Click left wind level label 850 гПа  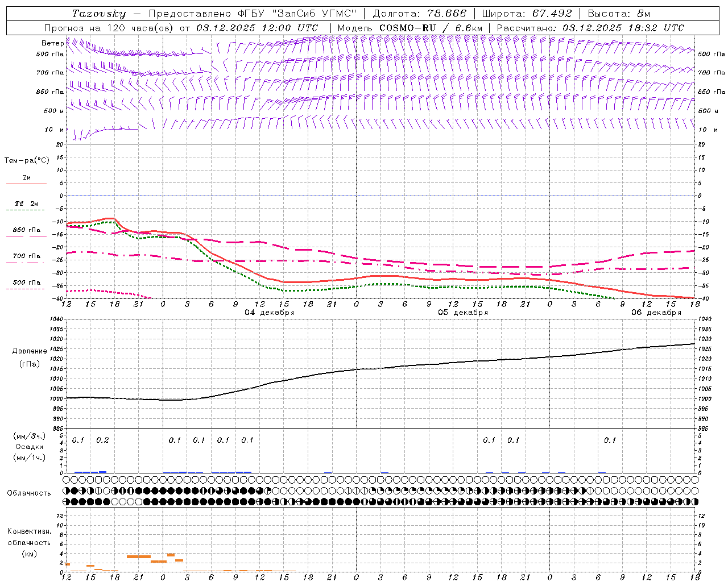coord(50,92)
